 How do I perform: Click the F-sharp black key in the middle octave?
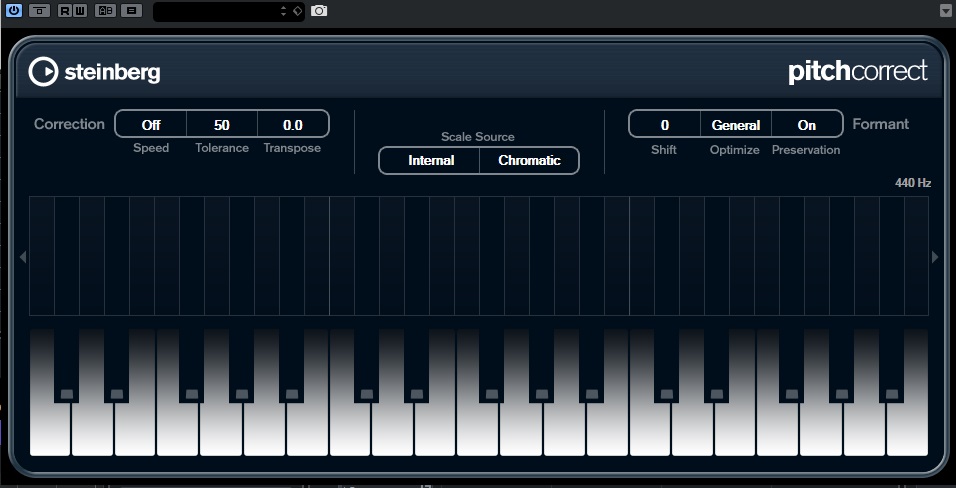pyautogui.click(x=491, y=366)
